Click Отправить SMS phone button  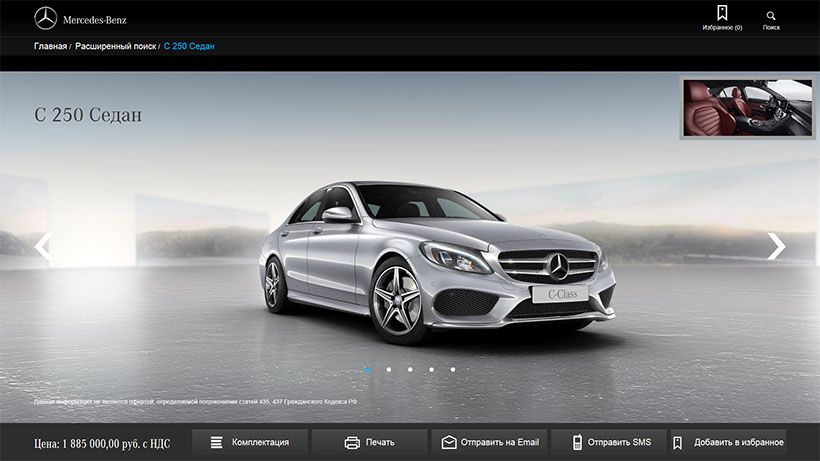[x=610, y=442]
